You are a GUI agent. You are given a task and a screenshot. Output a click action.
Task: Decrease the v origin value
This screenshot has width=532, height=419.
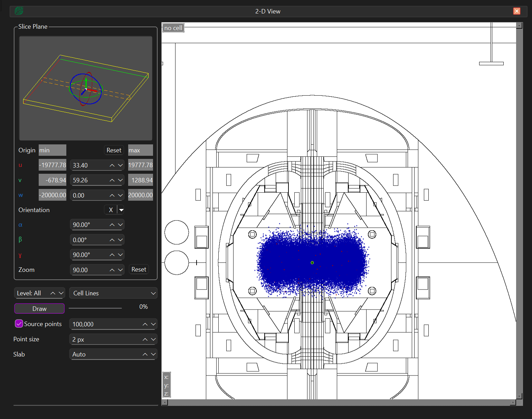(120, 180)
